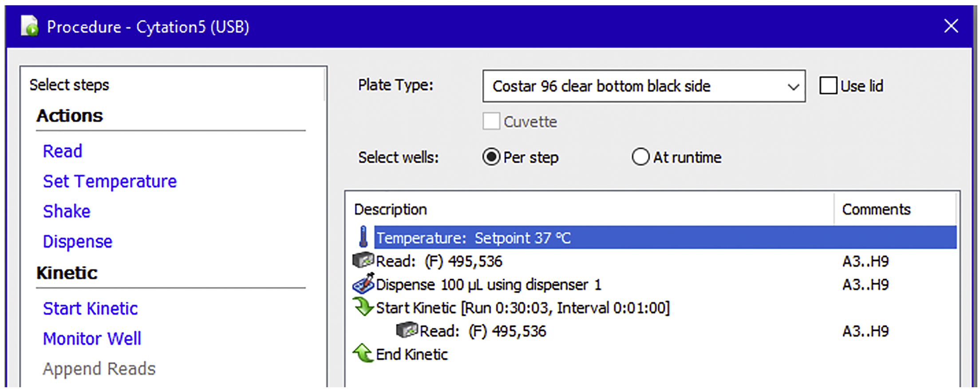Close the Procedure dialog window
Screen dimensions: 980x389
pyautogui.click(x=951, y=26)
